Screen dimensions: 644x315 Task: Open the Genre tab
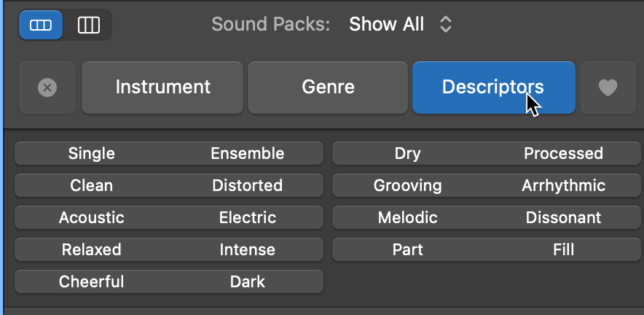point(328,87)
